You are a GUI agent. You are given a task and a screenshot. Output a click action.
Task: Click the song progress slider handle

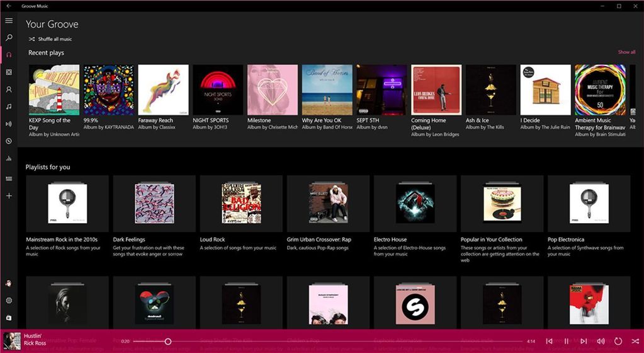[x=168, y=342]
